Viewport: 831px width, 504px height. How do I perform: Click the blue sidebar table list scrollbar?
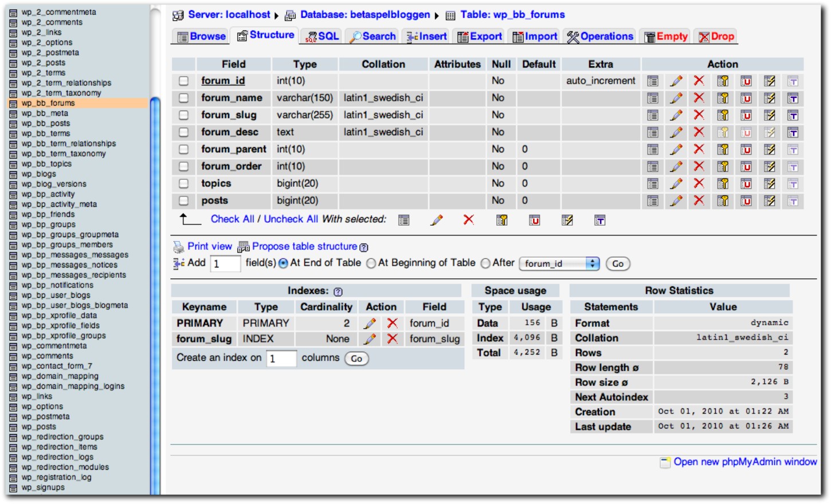(155, 296)
